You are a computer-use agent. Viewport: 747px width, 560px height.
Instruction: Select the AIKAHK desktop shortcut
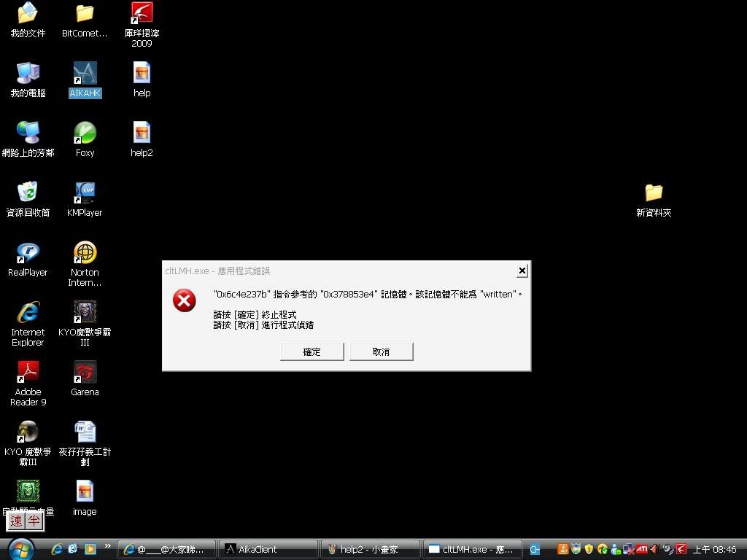85,74
